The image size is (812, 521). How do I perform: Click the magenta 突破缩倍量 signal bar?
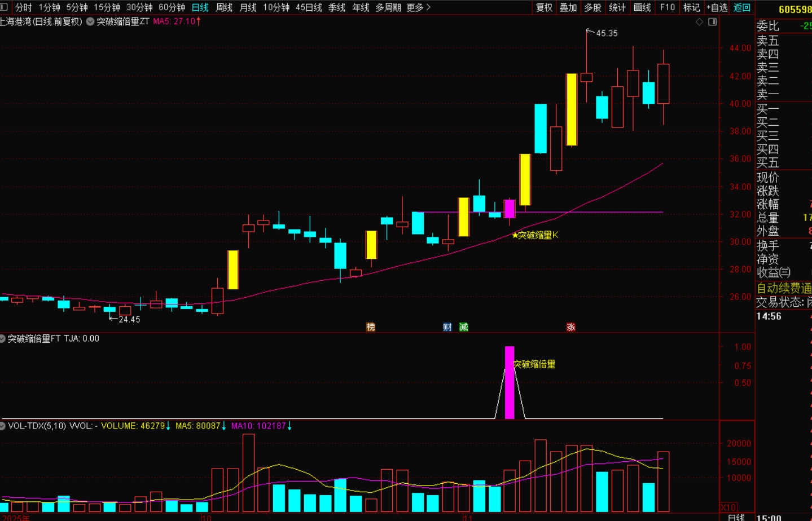pyautogui.click(x=510, y=383)
